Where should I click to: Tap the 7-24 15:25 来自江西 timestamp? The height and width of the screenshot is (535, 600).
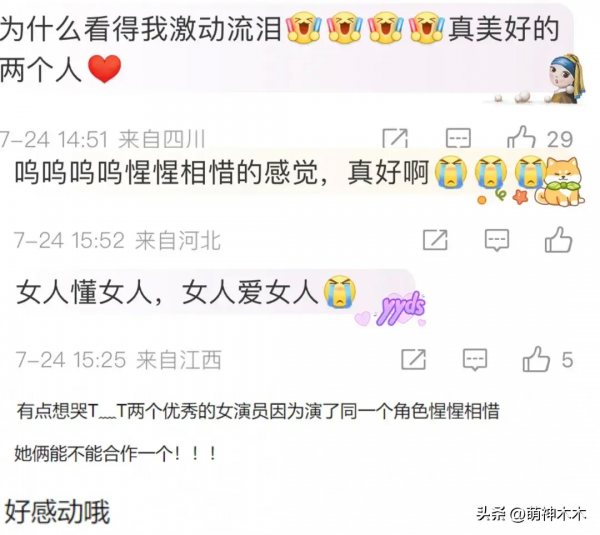click(118, 360)
